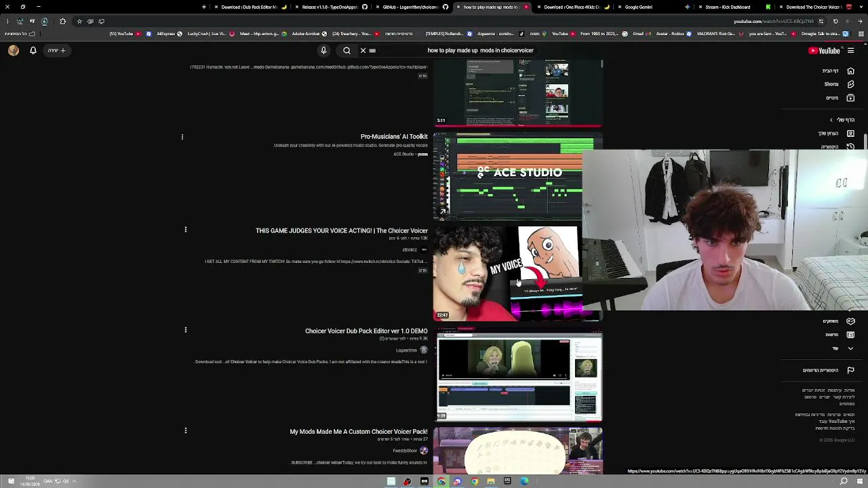Viewport: 868px width, 488px height.
Task: Open the on-screen keyboard icon in search
Action: tap(372, 50)
